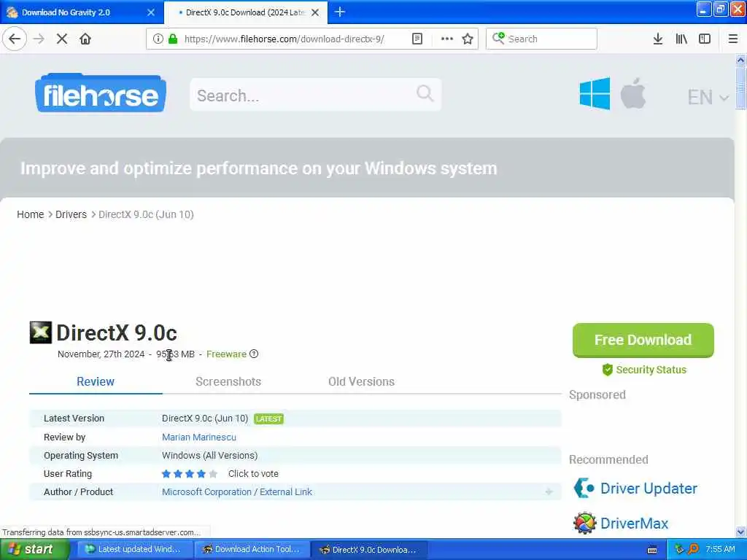747x560 pixels.
Task: Open the Firefox home page
Action: coord(85,39)
